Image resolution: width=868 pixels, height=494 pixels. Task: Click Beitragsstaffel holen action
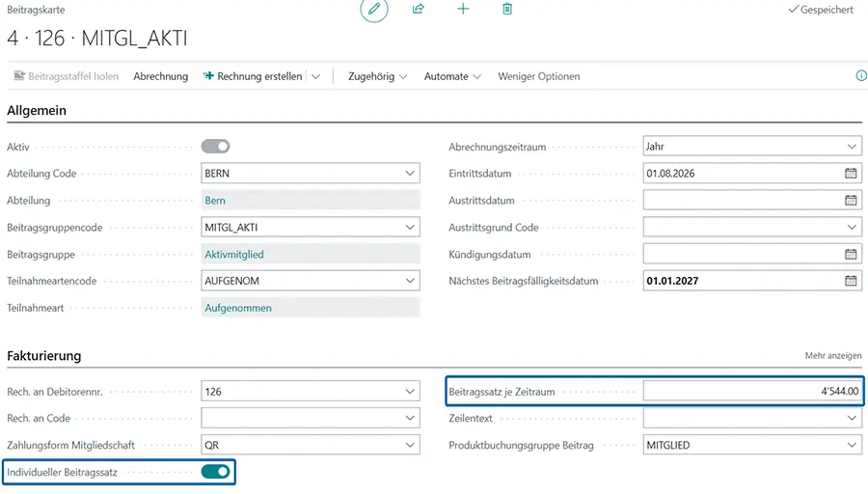pyautogui.click(x=67, y=76)
